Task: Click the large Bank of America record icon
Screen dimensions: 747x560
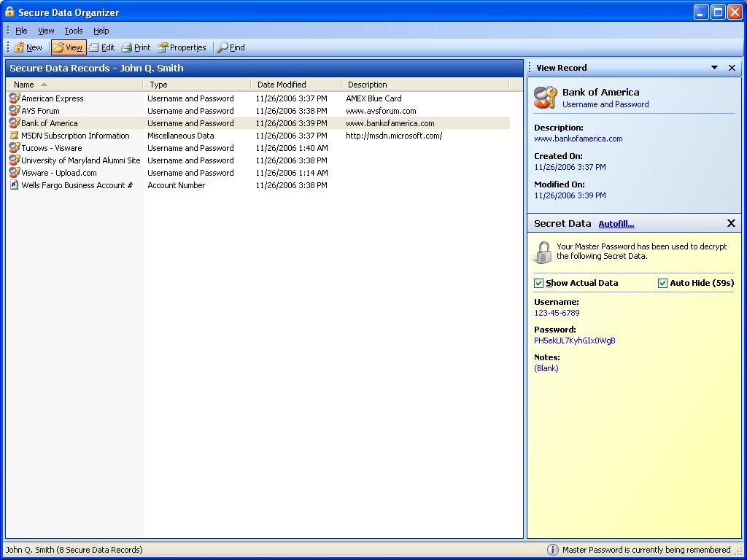Action: click(x=545, y=97)
